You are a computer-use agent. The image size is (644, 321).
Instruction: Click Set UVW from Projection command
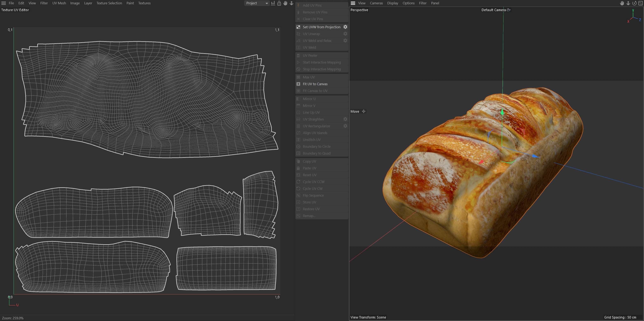coord(321,27)
